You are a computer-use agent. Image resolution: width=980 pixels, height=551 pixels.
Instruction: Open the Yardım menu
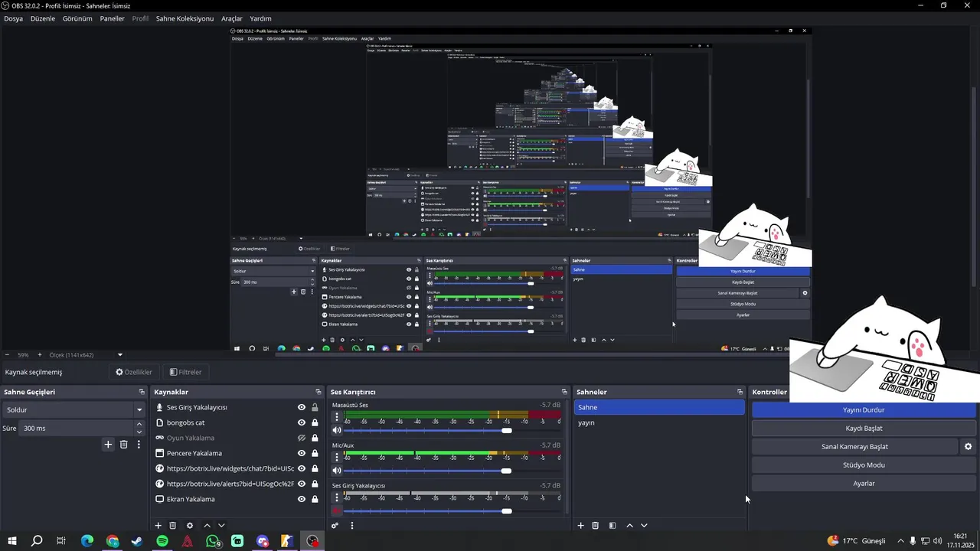tap(260, 18)
